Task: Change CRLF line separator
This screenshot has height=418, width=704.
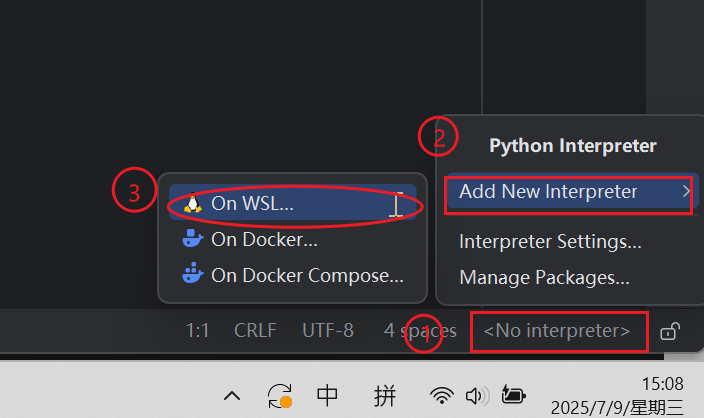Action: (255, 331)
